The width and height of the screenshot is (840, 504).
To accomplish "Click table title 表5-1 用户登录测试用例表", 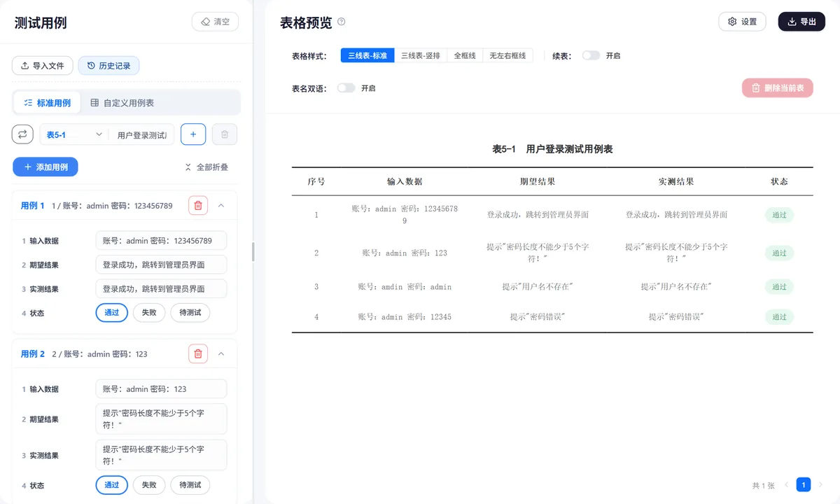I will [x=552, y=149].
